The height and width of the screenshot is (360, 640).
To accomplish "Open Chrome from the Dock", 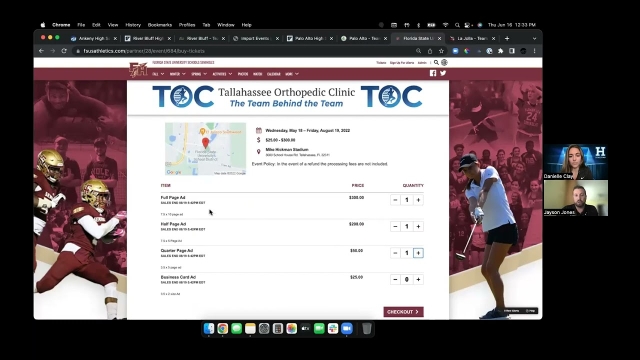I will point(222,329).
